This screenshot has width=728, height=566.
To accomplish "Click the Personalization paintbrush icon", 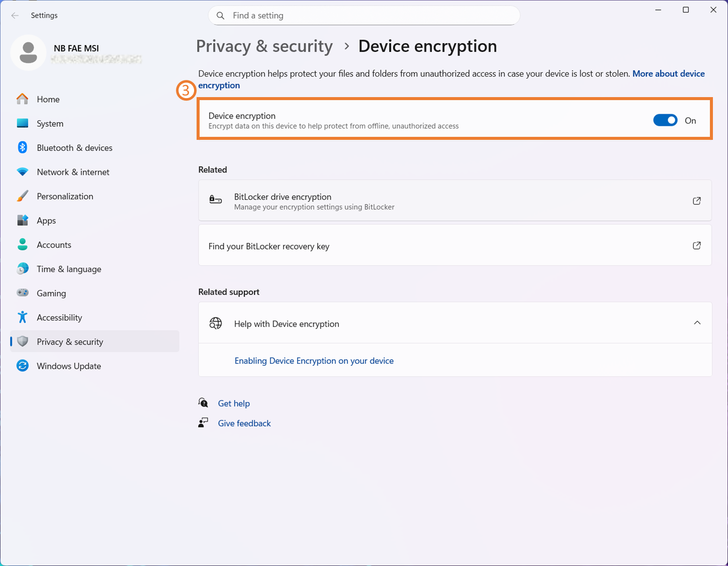I will pos(23,196).
